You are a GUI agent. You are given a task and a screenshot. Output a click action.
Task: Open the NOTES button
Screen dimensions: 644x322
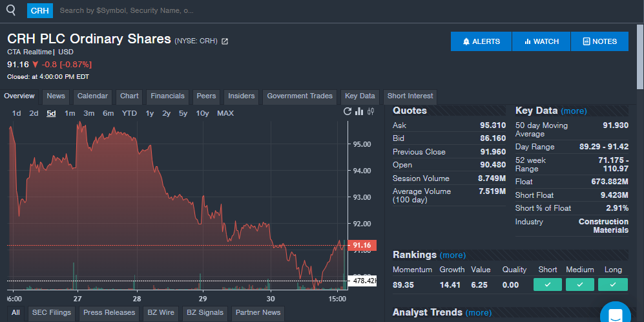pyautogui.click(x=599, y=41)
